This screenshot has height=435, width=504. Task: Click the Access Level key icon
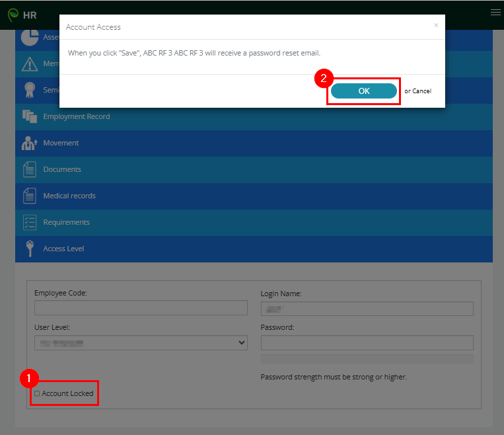tap(30, 249)
